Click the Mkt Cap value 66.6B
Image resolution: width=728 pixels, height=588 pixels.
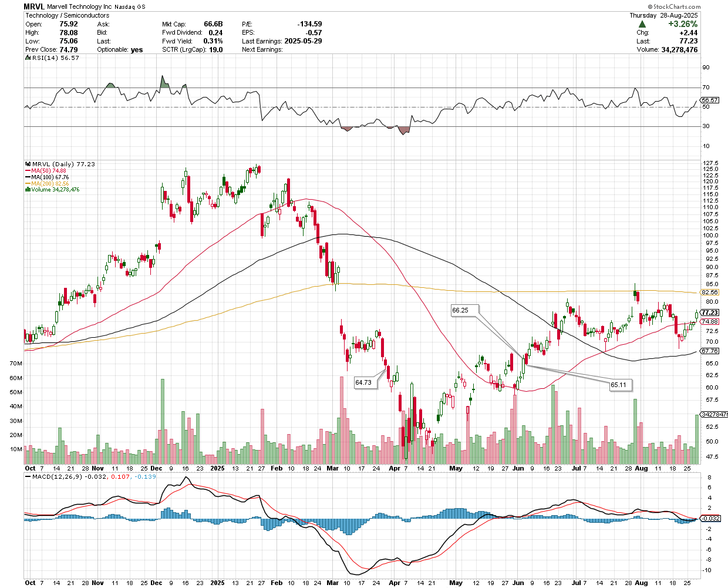tap(213, 24)
